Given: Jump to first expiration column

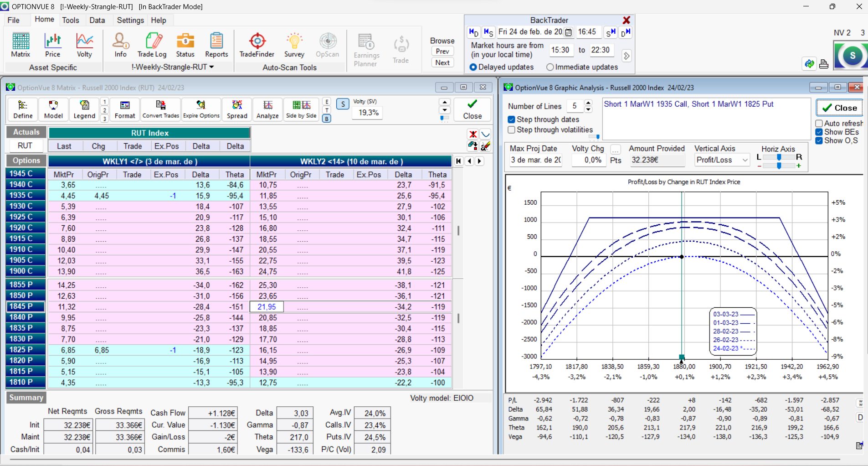Looking at the screenshot, I should (x=458, y=161).
